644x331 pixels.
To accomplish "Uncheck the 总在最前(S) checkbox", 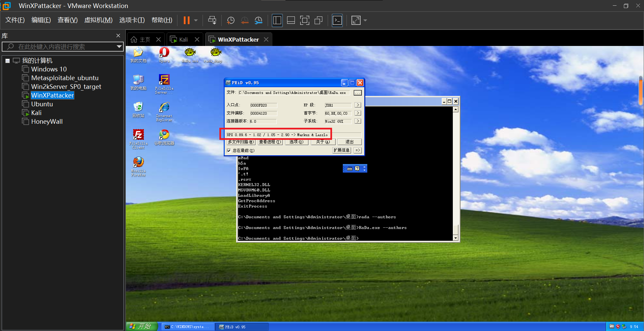I will 229,151.
